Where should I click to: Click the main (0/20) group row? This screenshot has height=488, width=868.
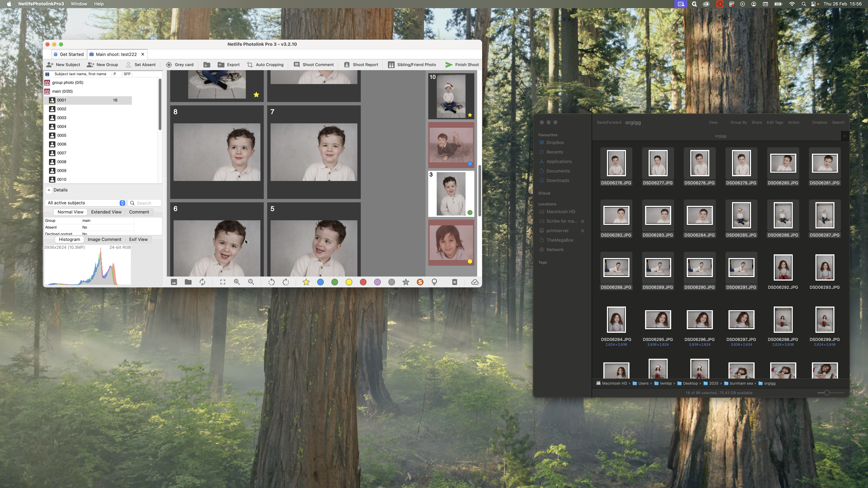tap(62, 91)
